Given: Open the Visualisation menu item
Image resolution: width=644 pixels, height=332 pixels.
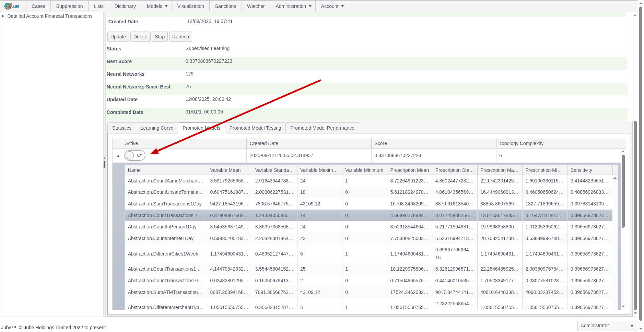Looking at the screenshot, I should (x=191, y=6).
